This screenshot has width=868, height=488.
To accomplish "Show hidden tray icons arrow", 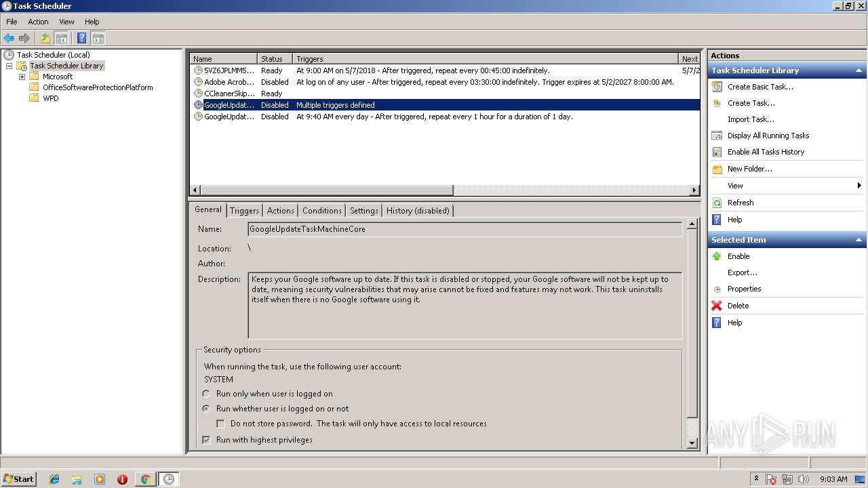I will [x=757, y=479].
